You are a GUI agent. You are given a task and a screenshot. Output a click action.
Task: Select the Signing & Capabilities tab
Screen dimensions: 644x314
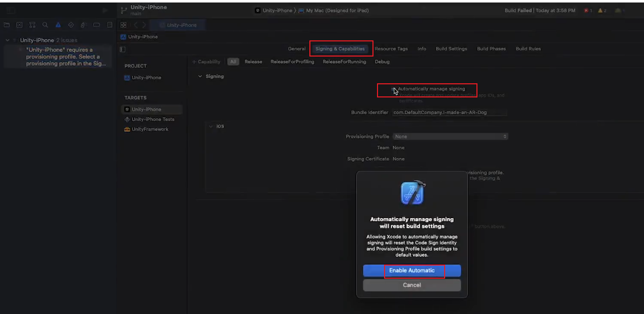[x=340, y=49]
